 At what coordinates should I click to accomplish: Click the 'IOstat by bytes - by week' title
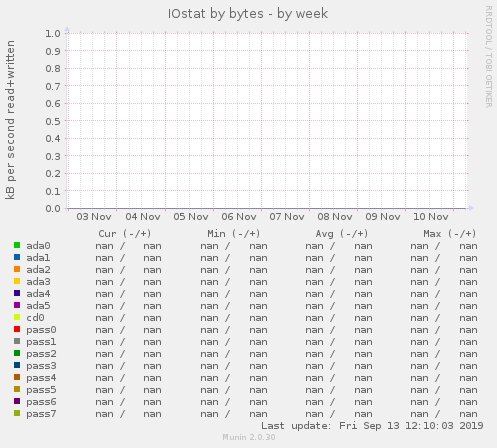pyautogui.click(x=248, y=14)
